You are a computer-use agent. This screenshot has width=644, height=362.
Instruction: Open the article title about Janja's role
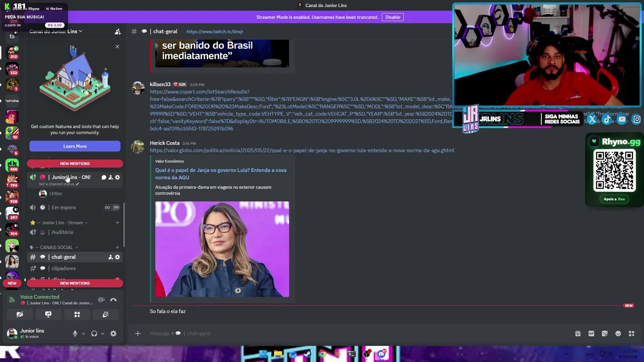pyautogui.click(x=221, y=173)
